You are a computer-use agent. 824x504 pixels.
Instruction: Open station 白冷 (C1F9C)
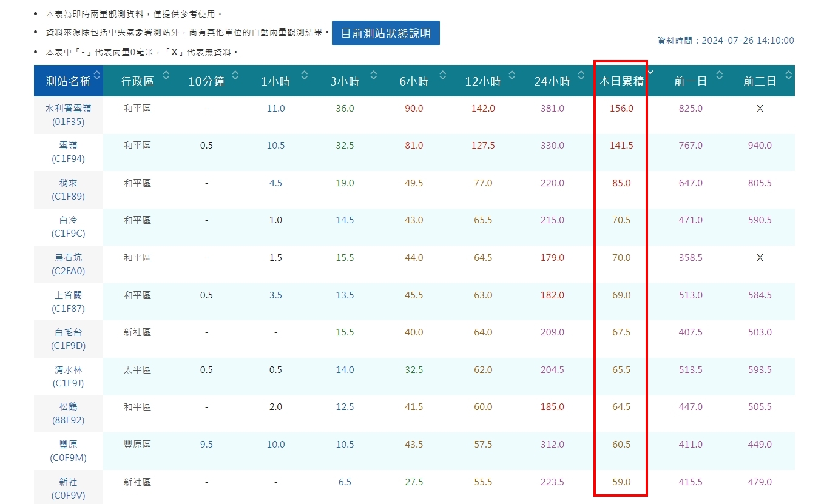[x=68, y=227]
